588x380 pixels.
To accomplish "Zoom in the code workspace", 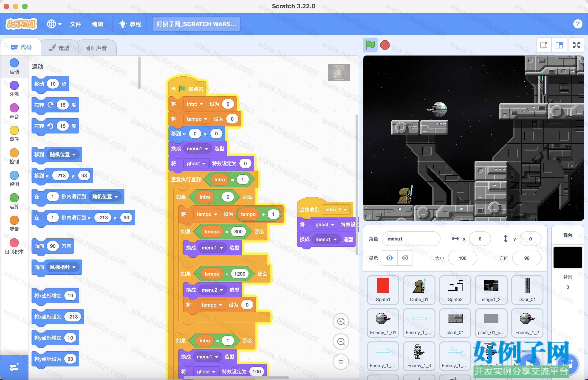I will (x=341, y=321).
